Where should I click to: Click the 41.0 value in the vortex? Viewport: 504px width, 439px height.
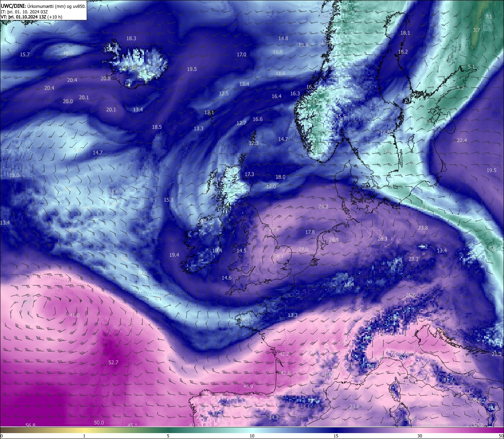[74, 315]
